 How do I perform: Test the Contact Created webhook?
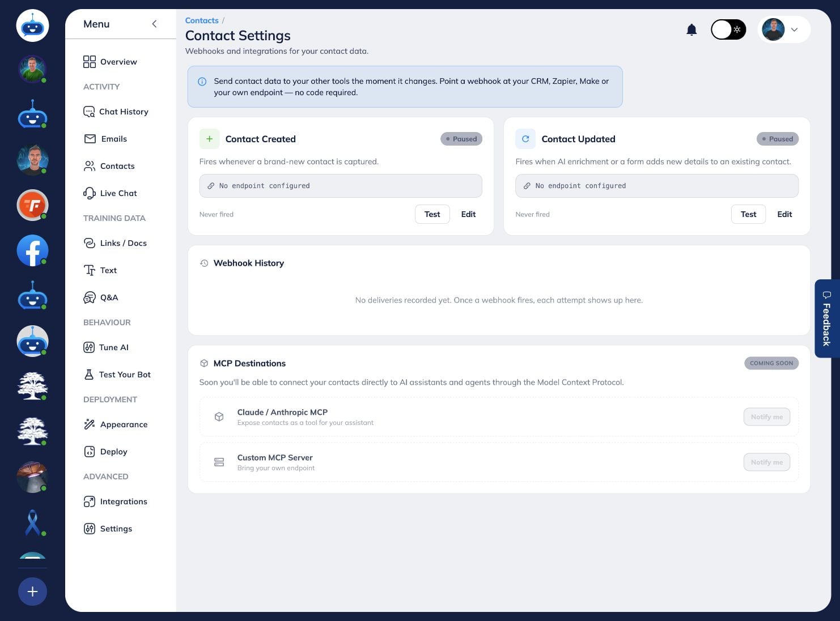[432, 214]
